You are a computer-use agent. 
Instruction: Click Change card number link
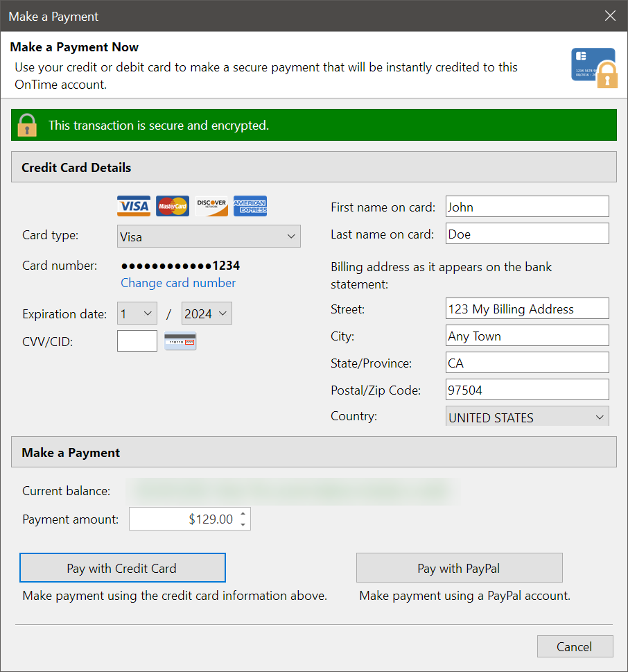(178, 283)
